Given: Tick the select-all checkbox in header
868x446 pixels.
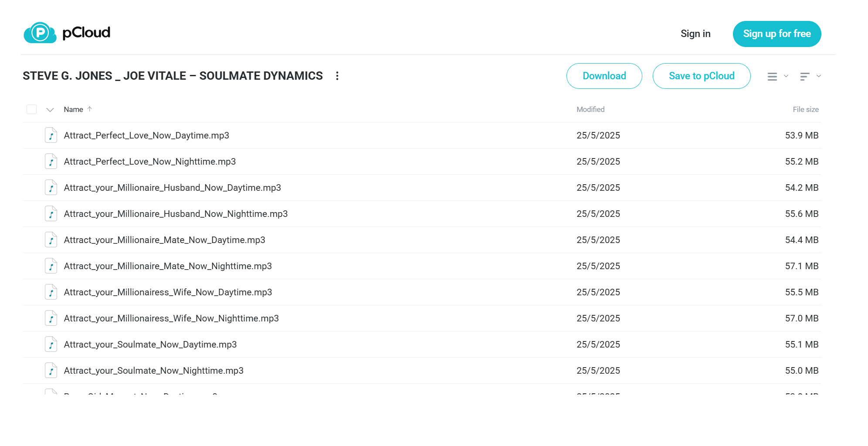Looking at the screenshot, I should point(31,109).
